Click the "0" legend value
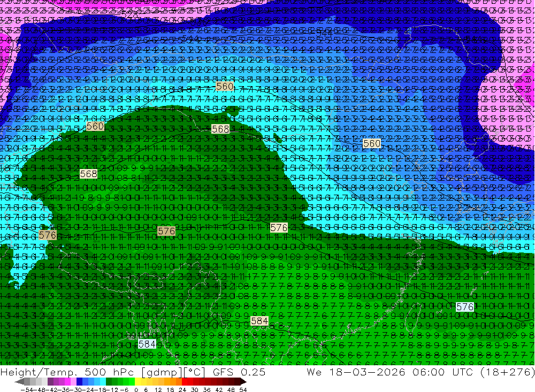This screenshot has height=392, width=535. pos(136,390)
